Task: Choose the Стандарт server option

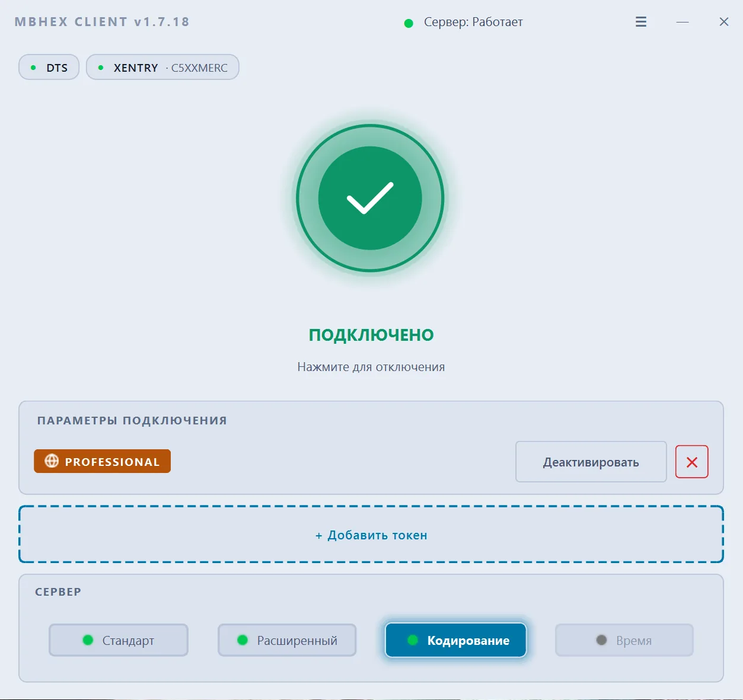Action: click(x=119, y=640)
